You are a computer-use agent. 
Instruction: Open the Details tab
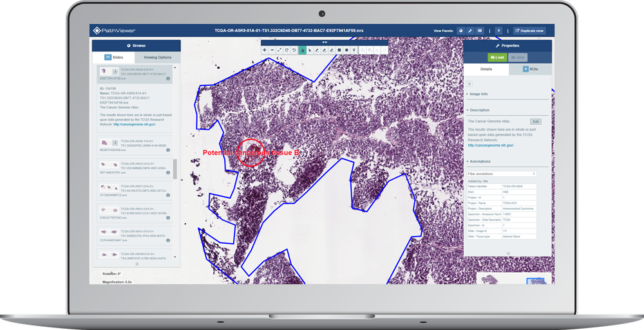tap(486, 69)
